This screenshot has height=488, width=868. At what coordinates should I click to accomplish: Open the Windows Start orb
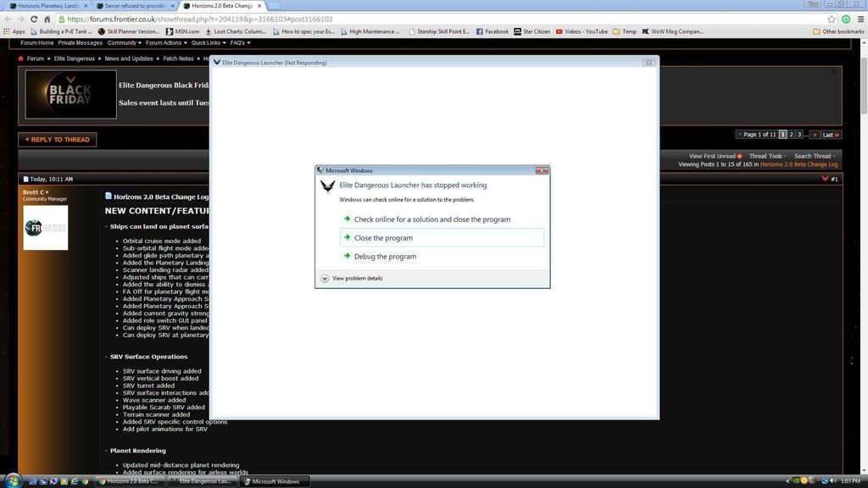click(x=12, y=481)
